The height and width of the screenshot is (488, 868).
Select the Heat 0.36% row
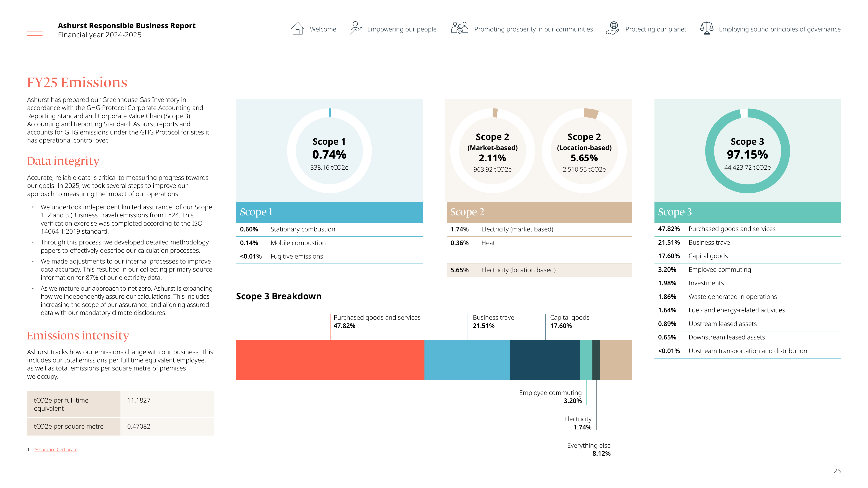pyautogui.click(x=539, y=243)
